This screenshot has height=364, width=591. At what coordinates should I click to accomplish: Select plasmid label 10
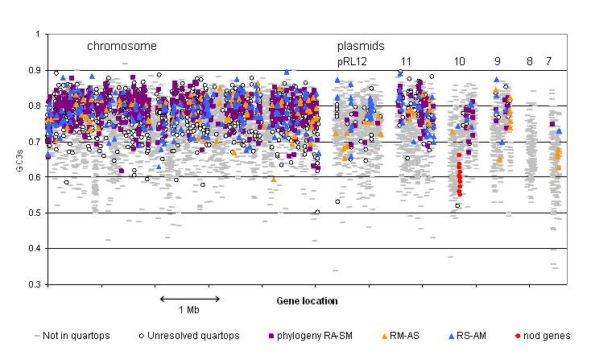(x=459, y=61)
